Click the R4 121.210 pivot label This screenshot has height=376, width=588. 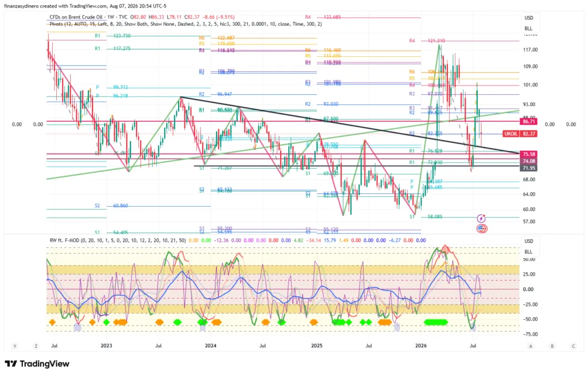point(427,41)
